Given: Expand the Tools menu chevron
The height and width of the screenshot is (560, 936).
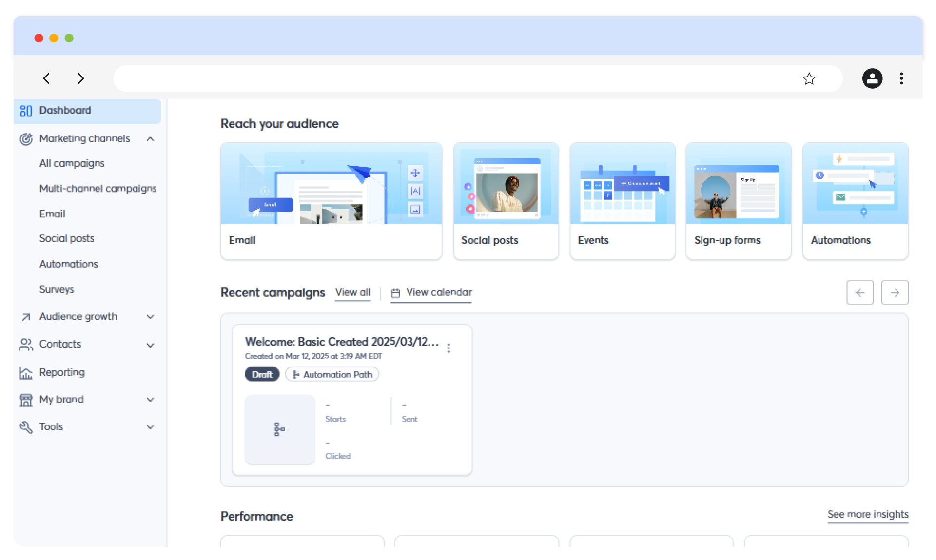Looking at the screenshot, I should [x=150, y=427].
